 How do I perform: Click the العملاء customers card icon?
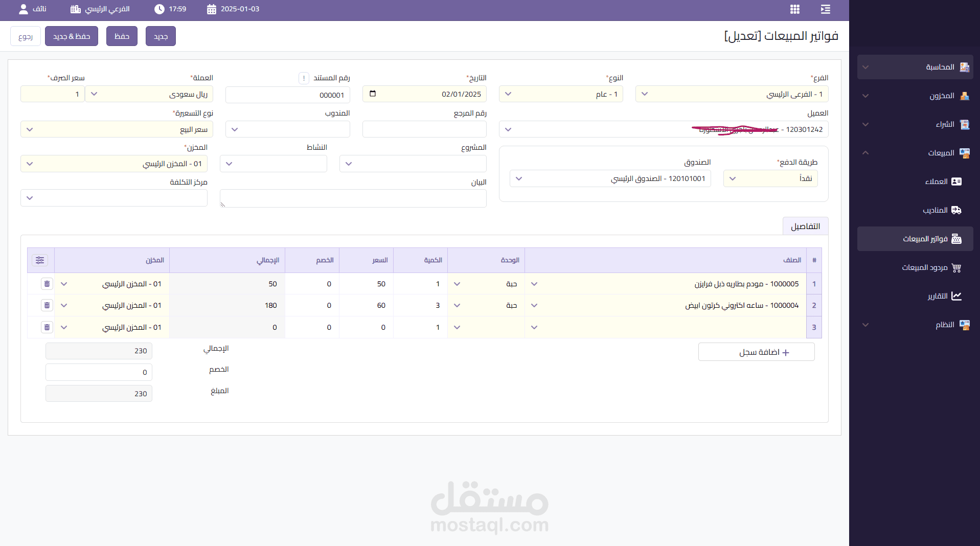956,181
